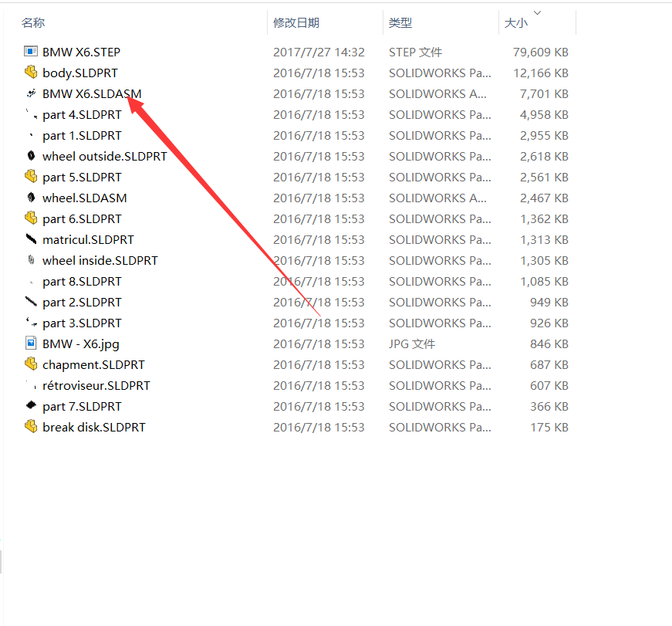The width and height of the screenshot is (672, 626).
Task: Select file name BMW - X6.jpg
Action: pos(81,344)
